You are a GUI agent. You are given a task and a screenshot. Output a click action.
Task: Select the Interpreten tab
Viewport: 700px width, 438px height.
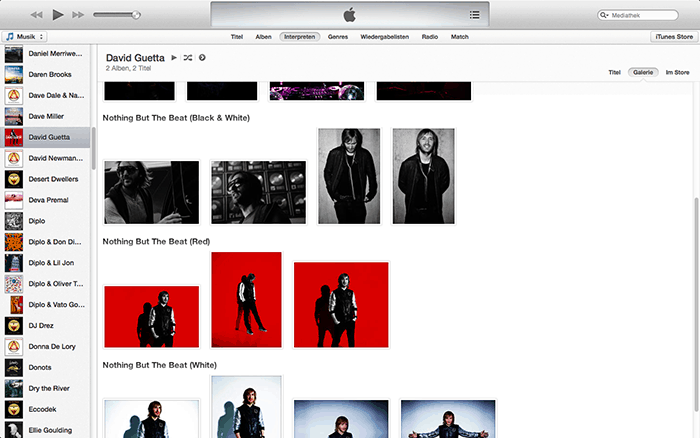point(300,37)
